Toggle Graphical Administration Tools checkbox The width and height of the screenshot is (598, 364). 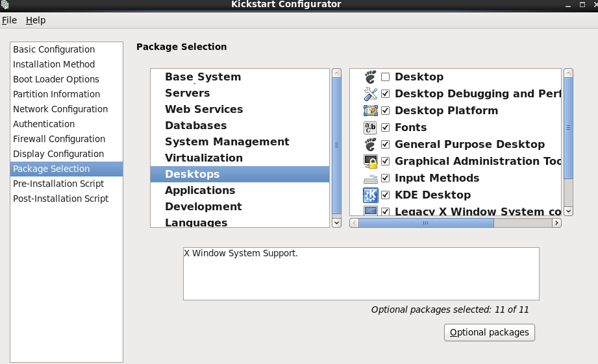coord(386,161)
